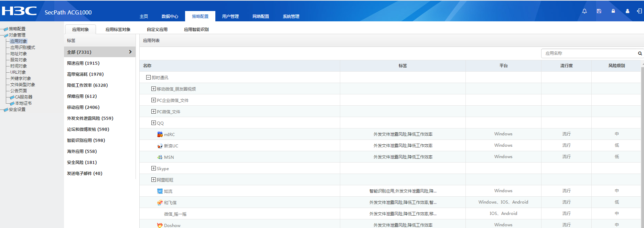Expand the 阿里旺旺 application group
This screenshot has height=228, width=644.
pyautogui.click(x=153, y=180)
